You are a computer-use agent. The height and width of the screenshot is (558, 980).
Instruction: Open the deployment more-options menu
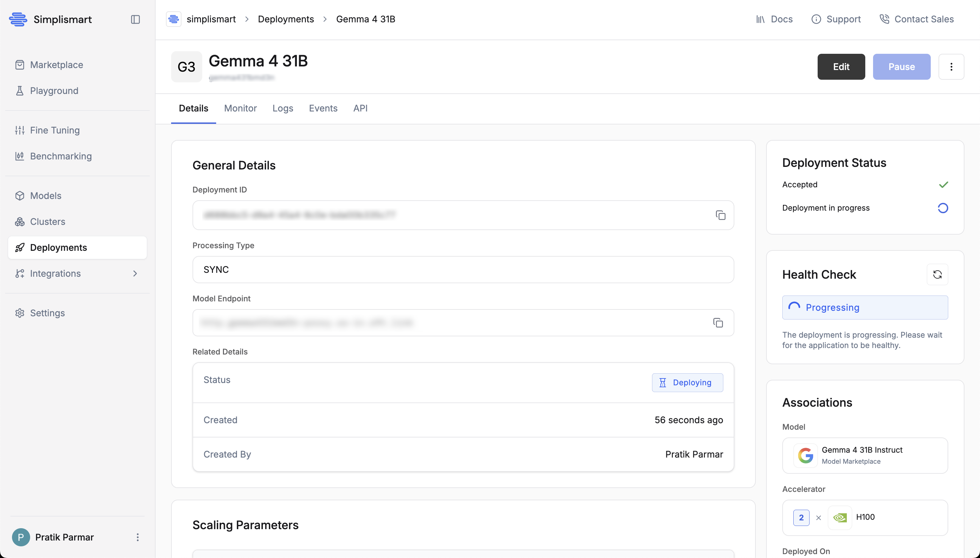(951, 67)
